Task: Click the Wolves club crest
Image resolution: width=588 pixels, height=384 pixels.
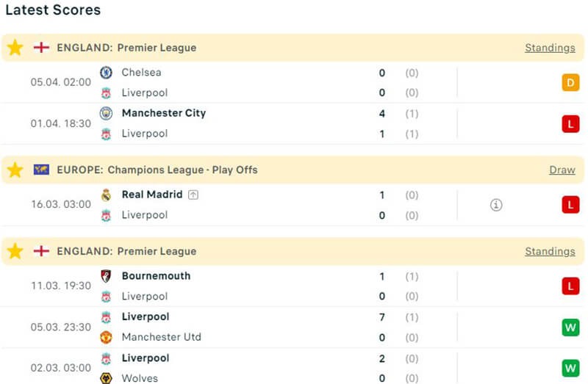Action: tap(106, 378)
